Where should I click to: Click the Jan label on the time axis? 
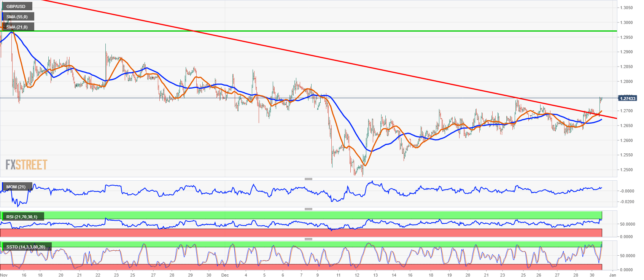612,275
